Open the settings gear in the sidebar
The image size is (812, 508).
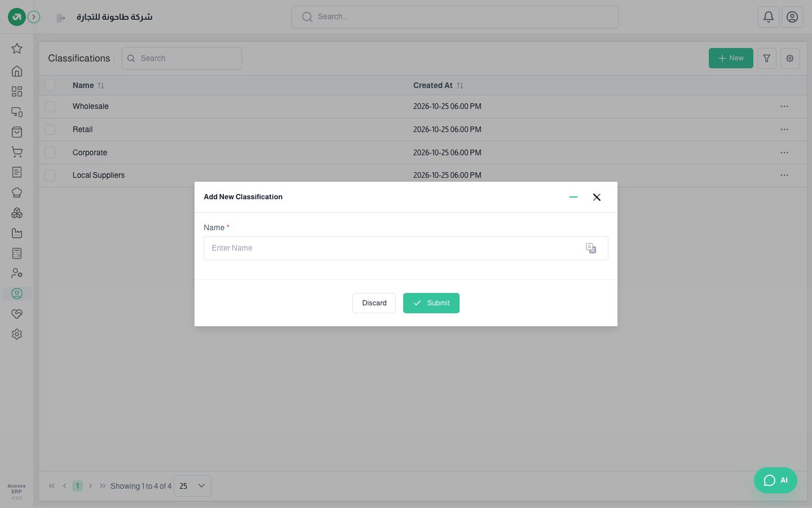click(17, 334)
